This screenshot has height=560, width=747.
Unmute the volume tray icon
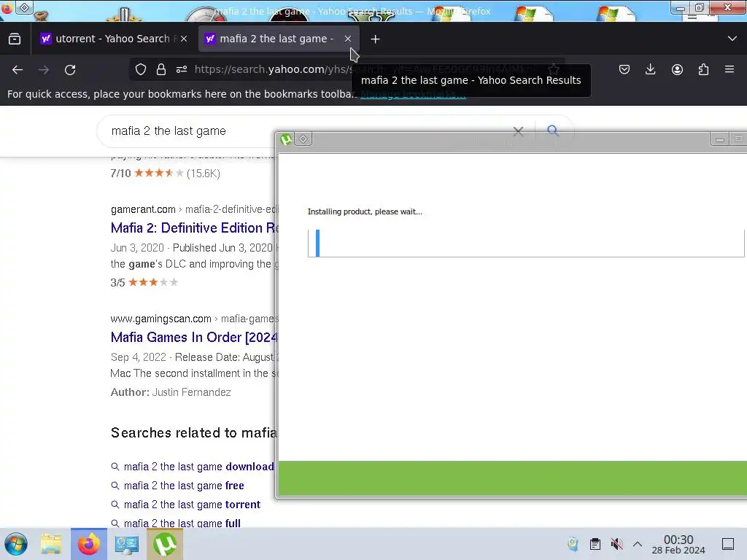point(616,544)
